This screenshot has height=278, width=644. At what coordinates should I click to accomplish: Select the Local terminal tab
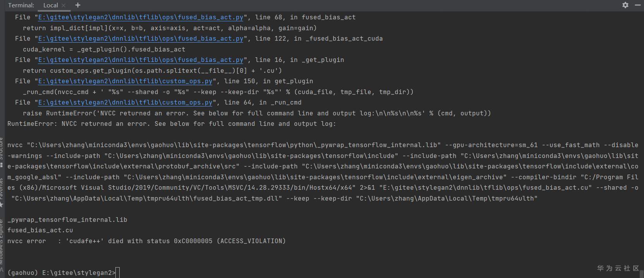pos(50,5)
